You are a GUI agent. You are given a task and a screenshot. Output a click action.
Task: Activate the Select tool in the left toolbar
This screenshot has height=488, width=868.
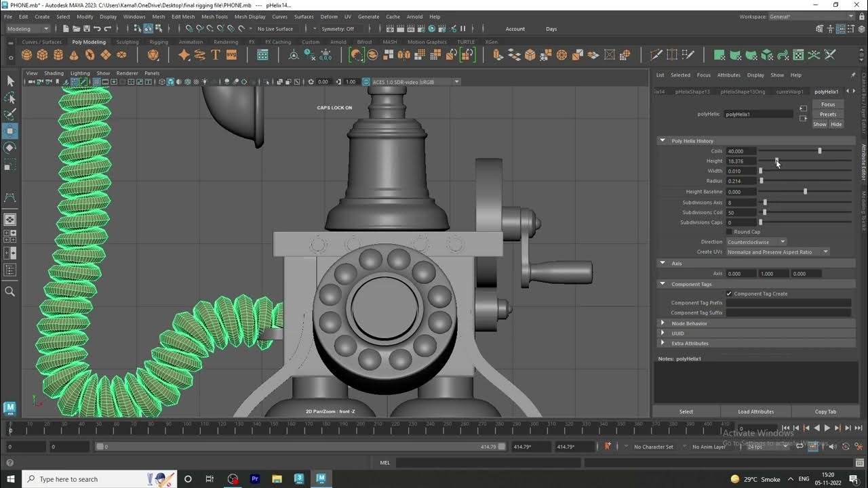9,81
